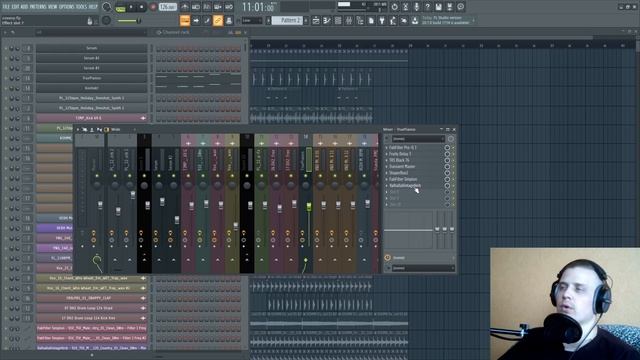Adjust the main volume slider
This screenshot has width=640, height=360.
[129, 20]
